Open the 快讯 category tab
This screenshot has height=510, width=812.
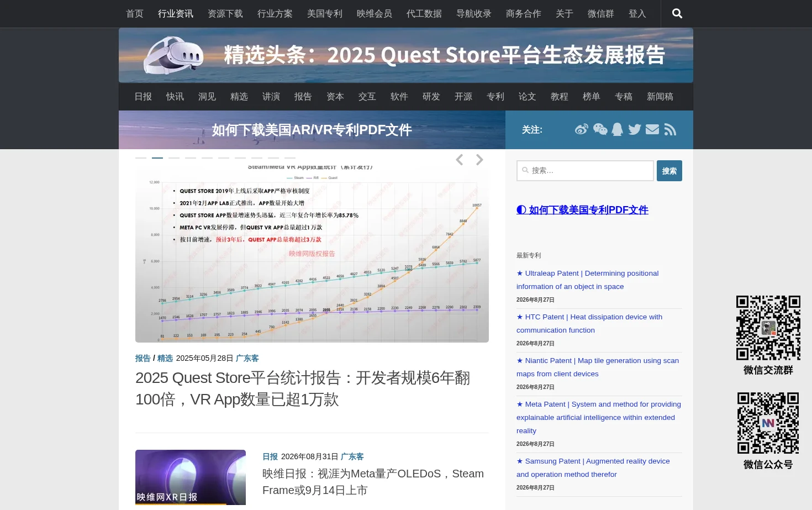[175, 97]
